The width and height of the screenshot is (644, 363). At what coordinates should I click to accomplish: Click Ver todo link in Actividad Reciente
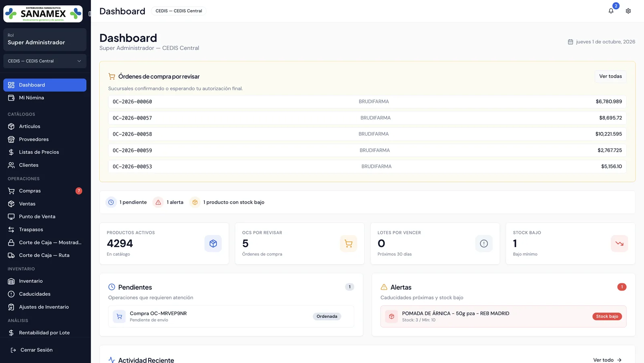(x=607, y=360)
